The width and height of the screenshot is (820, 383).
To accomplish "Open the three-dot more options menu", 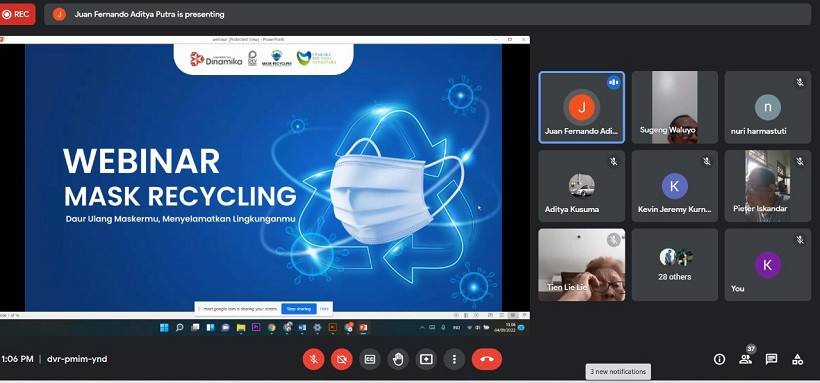I will pyautogui.click(x=454, y=359).
